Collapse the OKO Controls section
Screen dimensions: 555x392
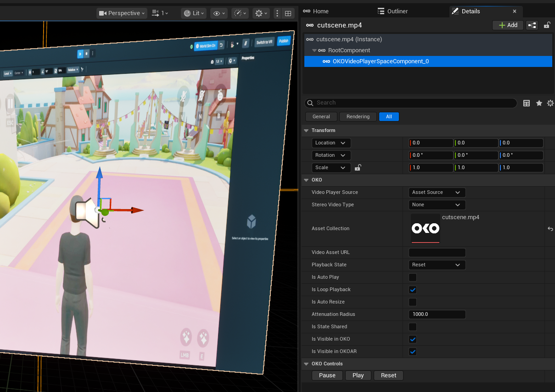coord(306,364)
